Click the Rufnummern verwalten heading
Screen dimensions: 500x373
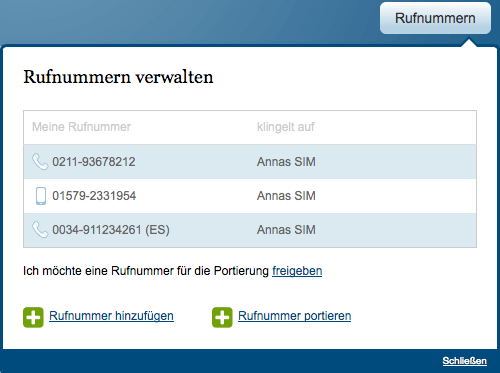pos(118,77)
